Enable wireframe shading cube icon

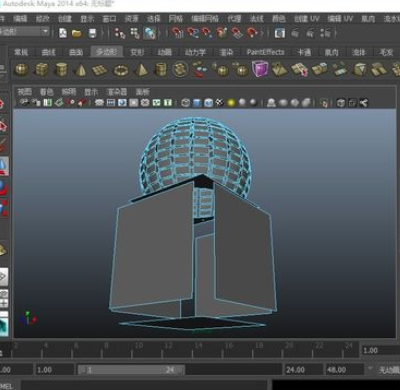186,103
